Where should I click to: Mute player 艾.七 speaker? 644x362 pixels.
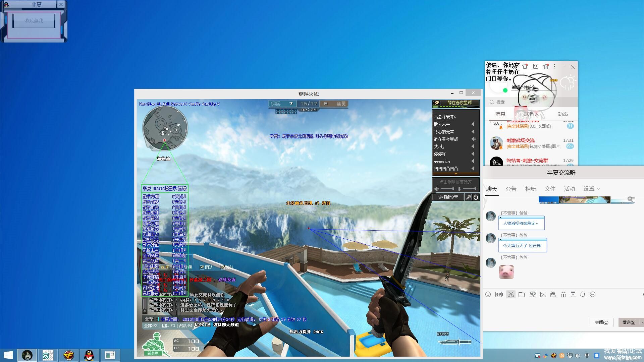click(473, 146)
